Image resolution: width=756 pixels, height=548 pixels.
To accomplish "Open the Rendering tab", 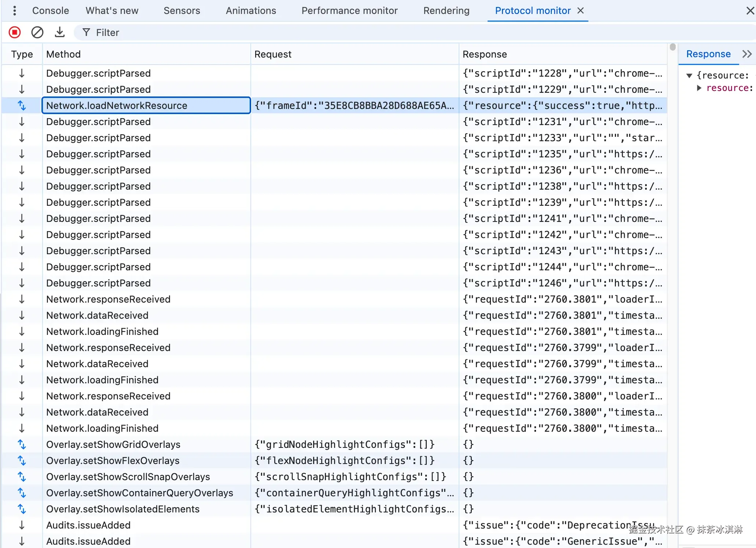I will pos(446,11).
